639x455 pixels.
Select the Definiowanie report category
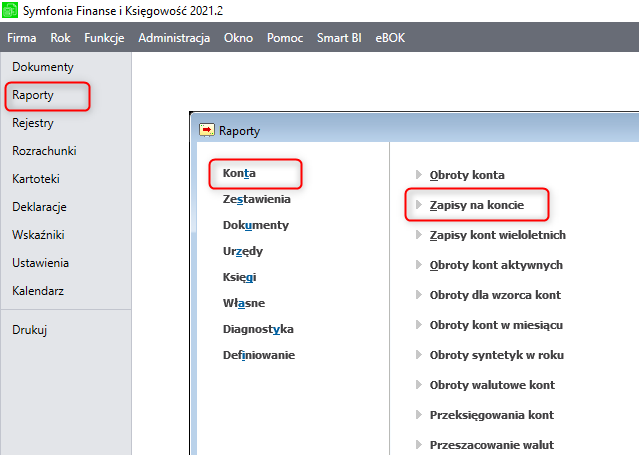259,355
